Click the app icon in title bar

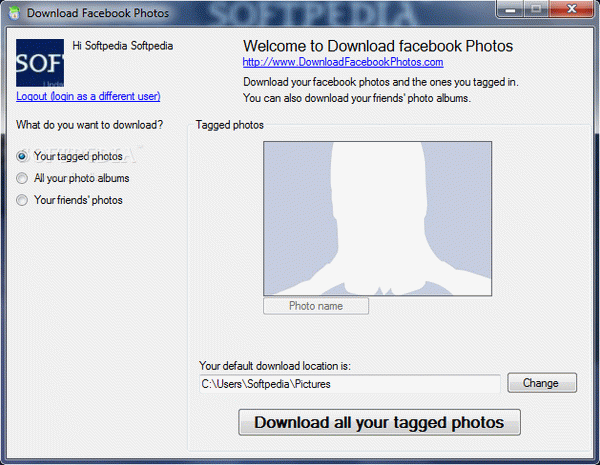coord(14,13)
